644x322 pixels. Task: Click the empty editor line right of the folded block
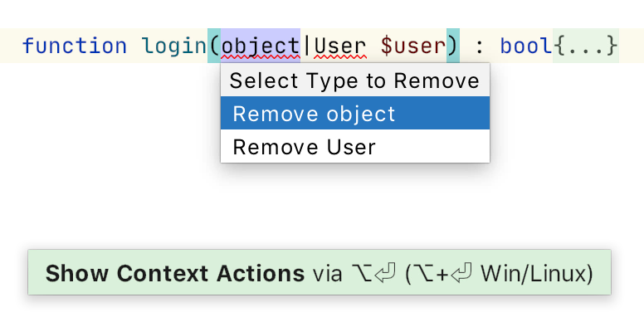pyautogui.click(x=632, y=46)
